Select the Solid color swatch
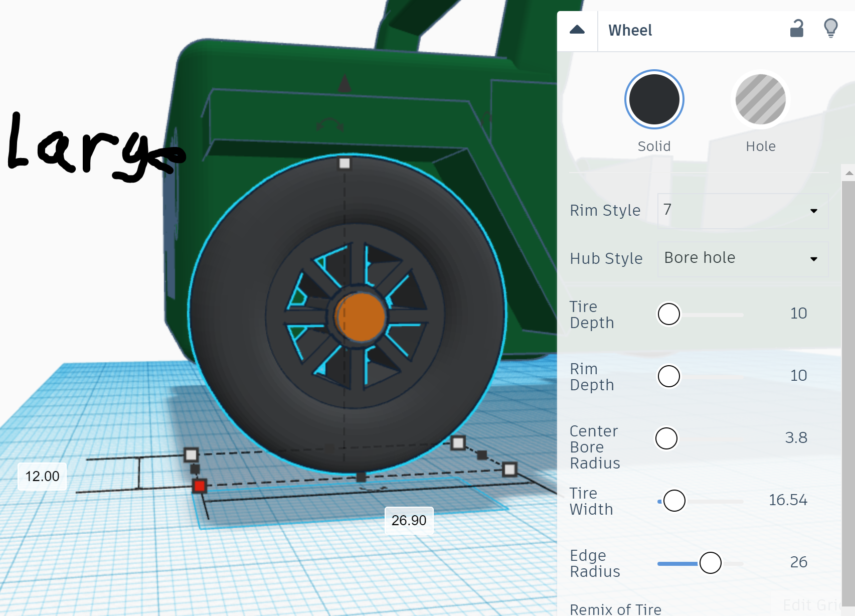855x616 pixels. point(654,99)
